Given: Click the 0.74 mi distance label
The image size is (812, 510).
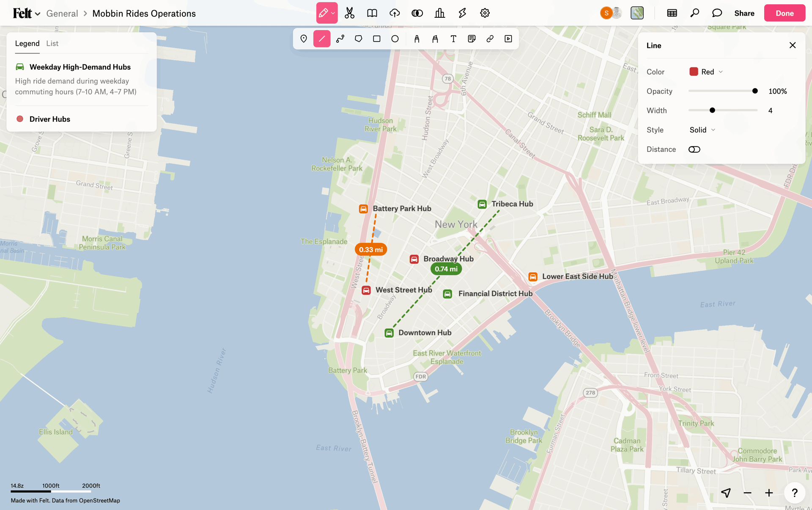Looking at the screenshot, I should click(x=446, y=269).
